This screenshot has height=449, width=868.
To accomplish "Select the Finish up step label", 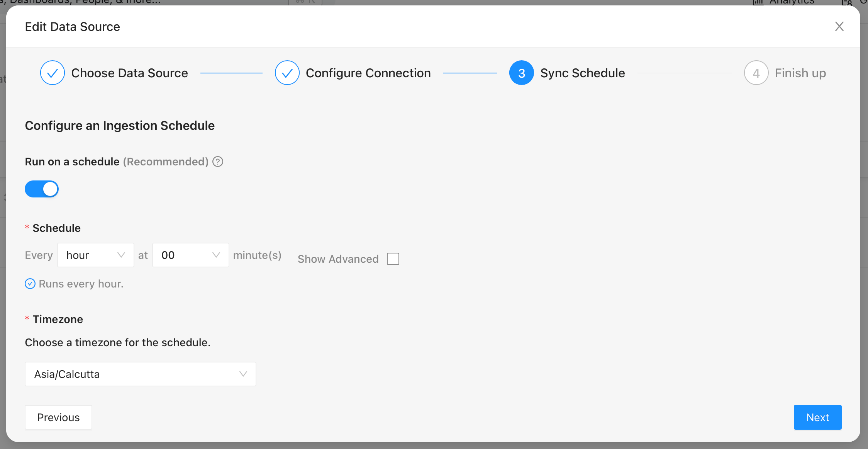I will [x=800, y=73].
